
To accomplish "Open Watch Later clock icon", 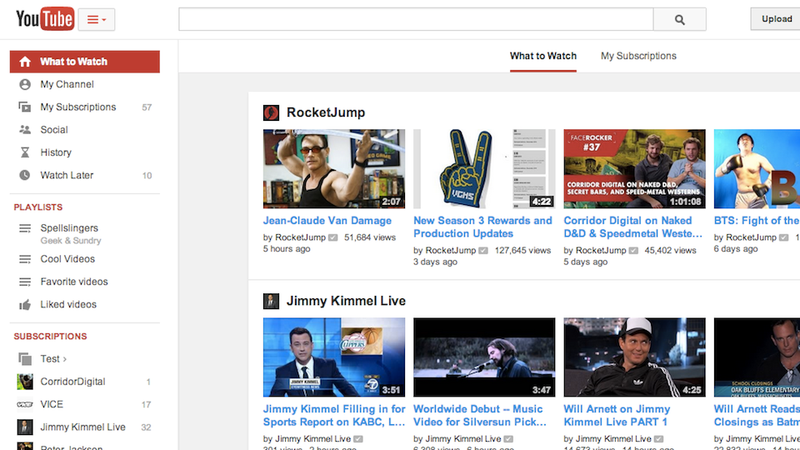I will (x=25, y=175).
